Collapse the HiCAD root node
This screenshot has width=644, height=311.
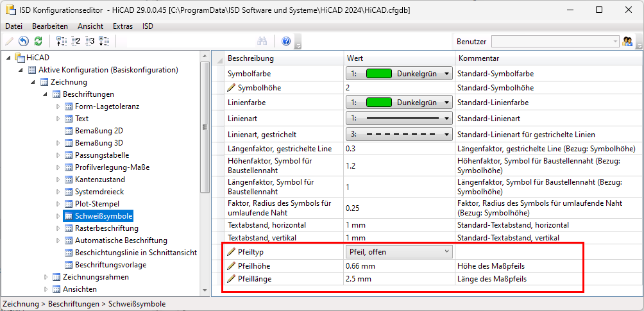(9, 58)
